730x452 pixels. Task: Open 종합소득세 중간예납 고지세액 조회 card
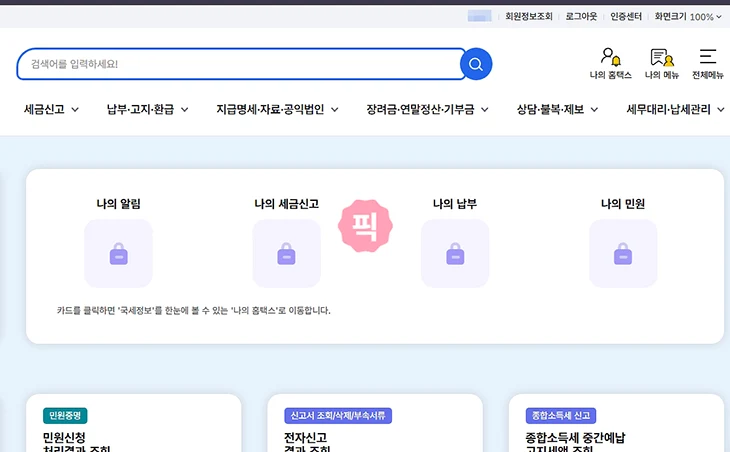[x=616, y=423]
